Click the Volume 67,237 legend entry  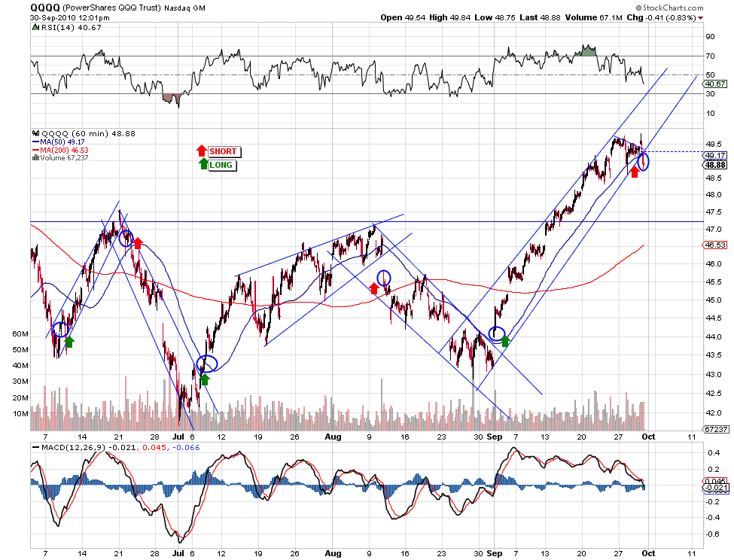64,158
